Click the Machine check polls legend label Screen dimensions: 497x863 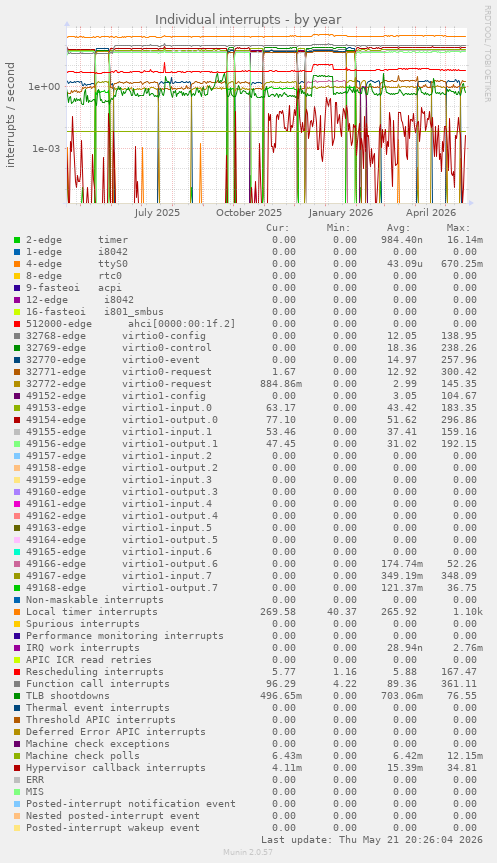pyautogui.click(x=83, y=756)
